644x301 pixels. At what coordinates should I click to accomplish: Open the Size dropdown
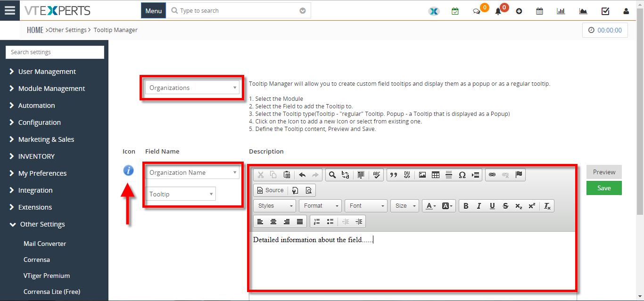405,206
